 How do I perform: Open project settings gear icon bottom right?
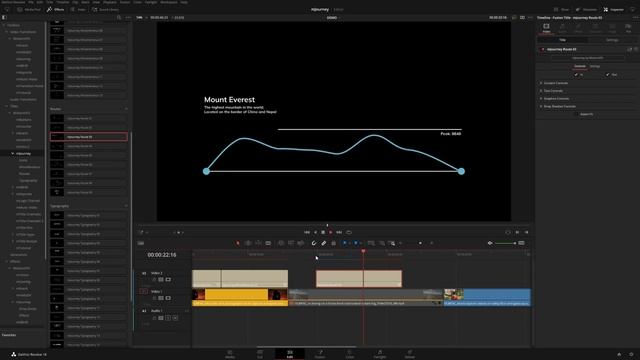click(x=631, y=354)
